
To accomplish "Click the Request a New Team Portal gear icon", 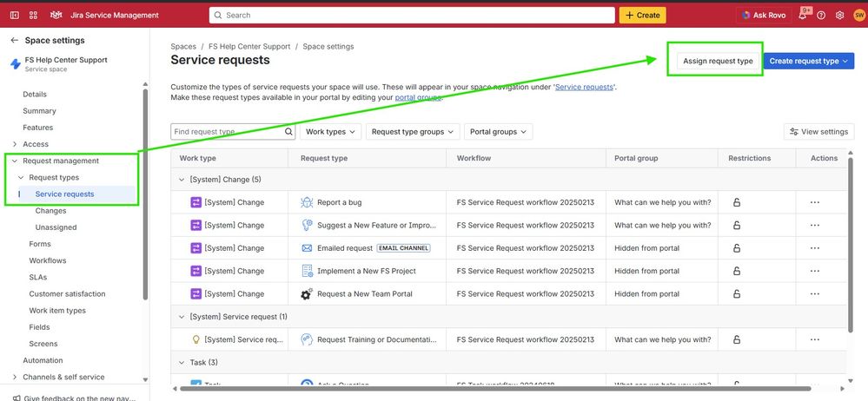I will coord(307,293).
